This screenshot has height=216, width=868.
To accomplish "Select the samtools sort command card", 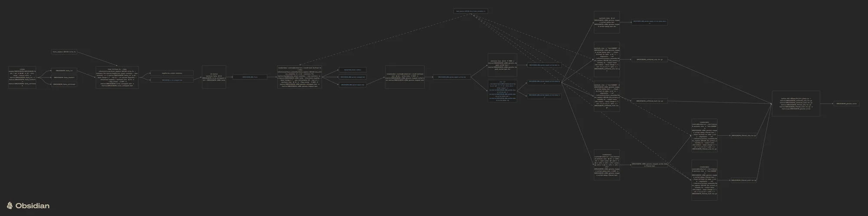I will click(x=404, y=77).
